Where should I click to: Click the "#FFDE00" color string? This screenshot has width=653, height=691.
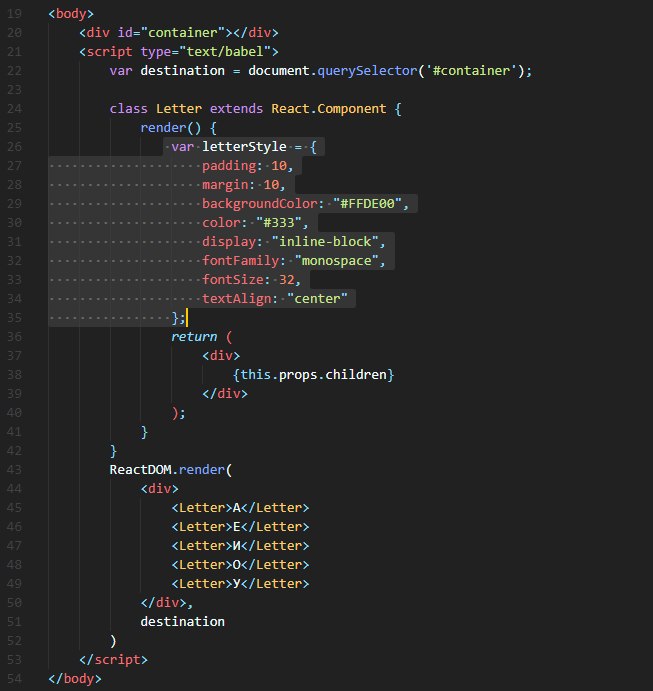click(367, 204)
